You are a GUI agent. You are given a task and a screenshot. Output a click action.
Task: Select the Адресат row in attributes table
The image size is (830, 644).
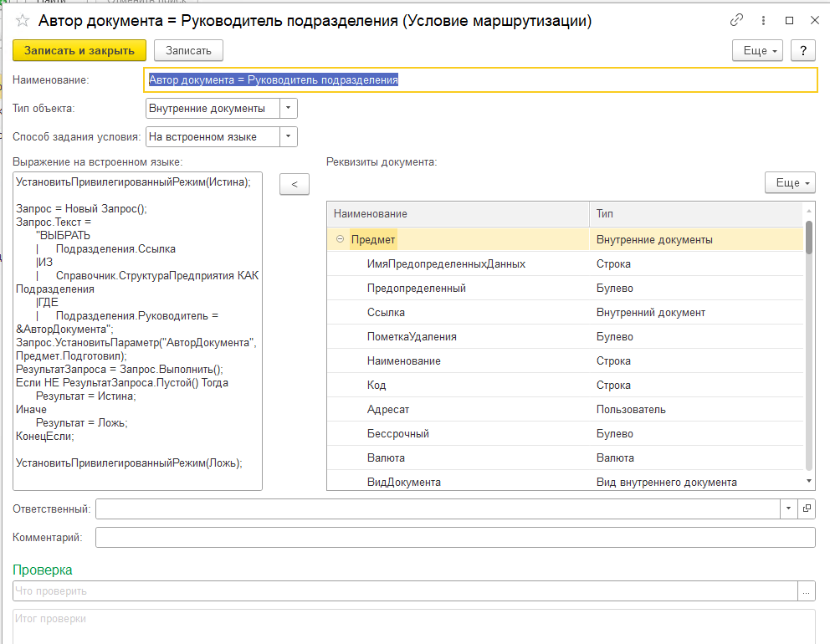tap(388, 410)
